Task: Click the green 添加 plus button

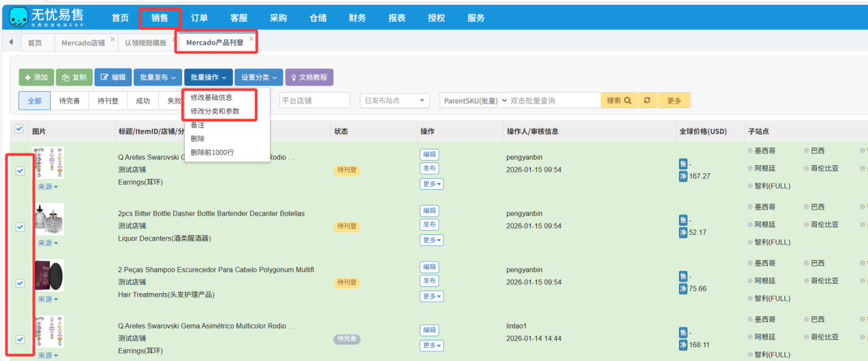Action: tap(36, 77)
